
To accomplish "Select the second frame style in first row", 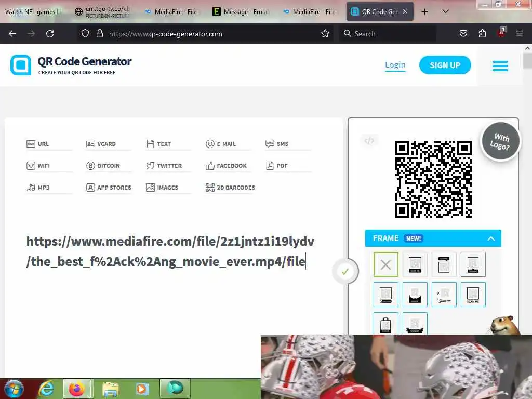I will [x=415, y=264].
